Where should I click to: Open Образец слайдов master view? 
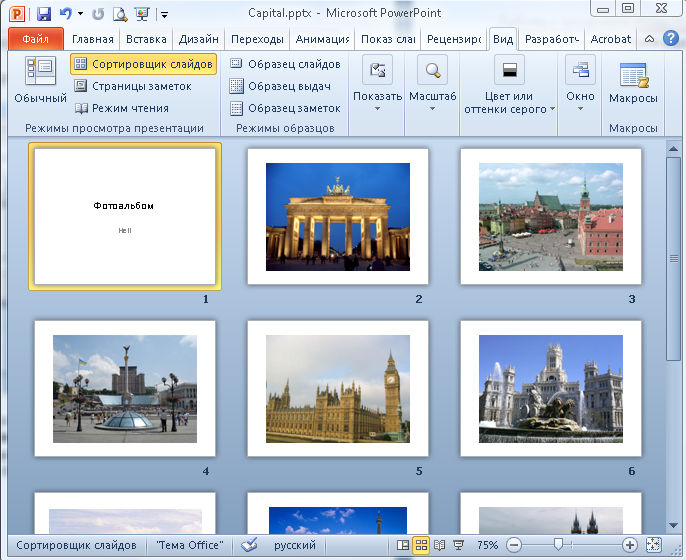tap(285, 64)
